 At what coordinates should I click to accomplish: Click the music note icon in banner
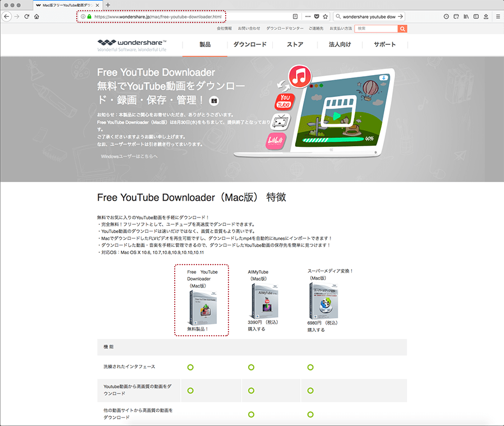[x=300, y=76]
